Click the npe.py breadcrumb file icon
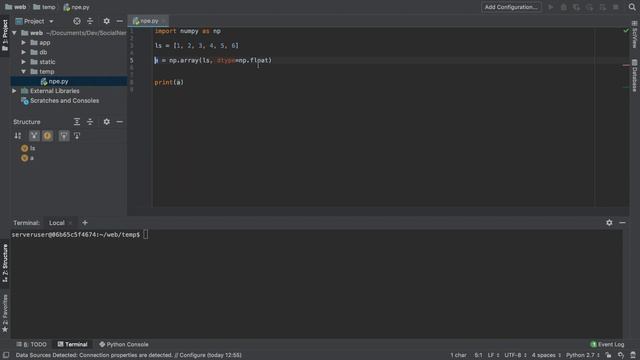The width and height of the screenshot is (640, 360). 67,7
